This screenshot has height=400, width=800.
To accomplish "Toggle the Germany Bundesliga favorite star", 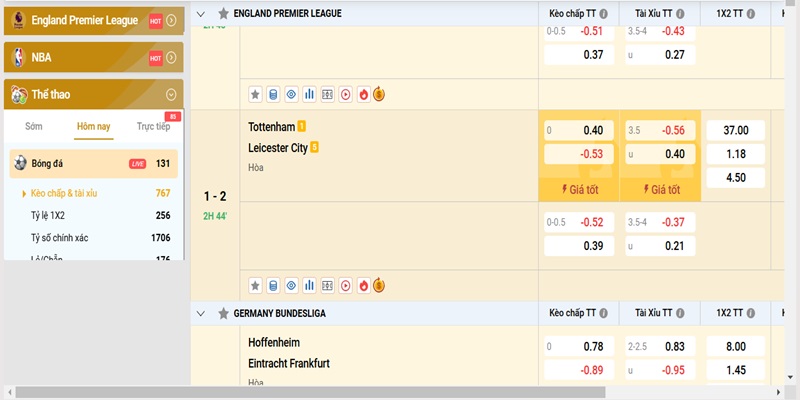I will coord(222,313).
